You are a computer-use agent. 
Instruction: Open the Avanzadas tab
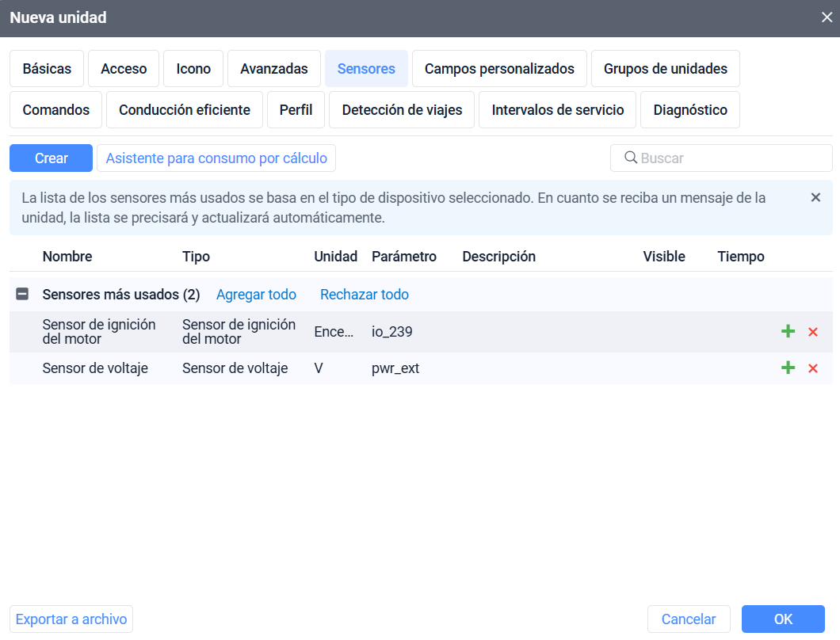click(x=273, y=68)
